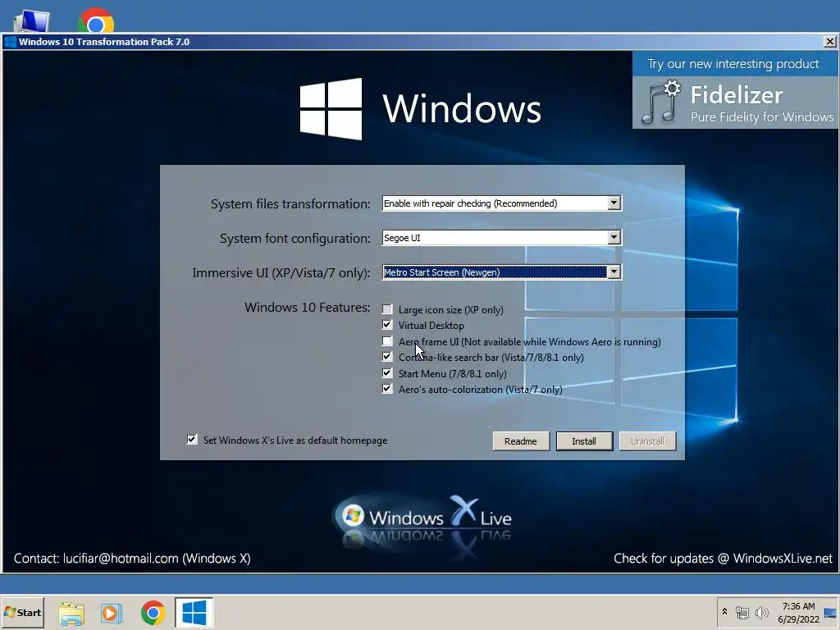This screenshot has width=840, height=630.
Task: Select the 'Enable with repair checking' combo field
Action: click(x=501, y=203)
